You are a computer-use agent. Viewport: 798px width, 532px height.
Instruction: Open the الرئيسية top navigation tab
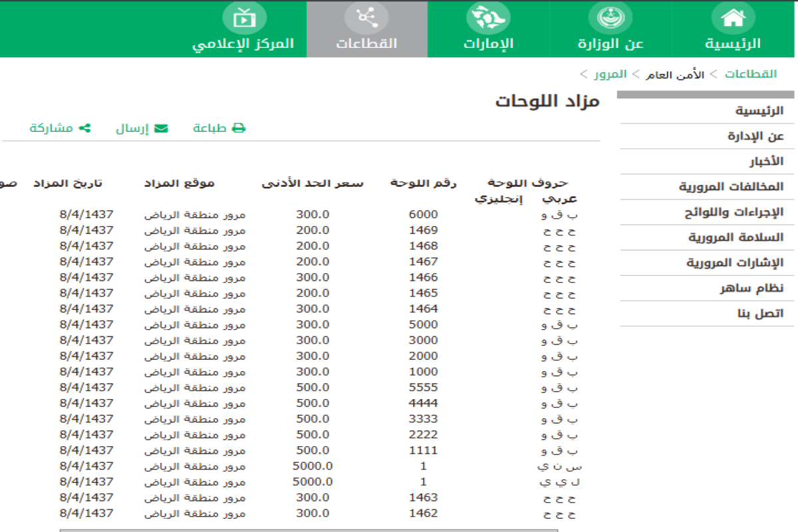[733, 29]
